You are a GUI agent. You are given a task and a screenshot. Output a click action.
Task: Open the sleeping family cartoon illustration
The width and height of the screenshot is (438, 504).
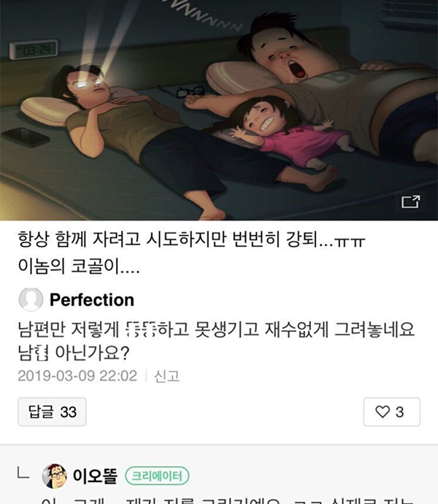coord(219,110)
